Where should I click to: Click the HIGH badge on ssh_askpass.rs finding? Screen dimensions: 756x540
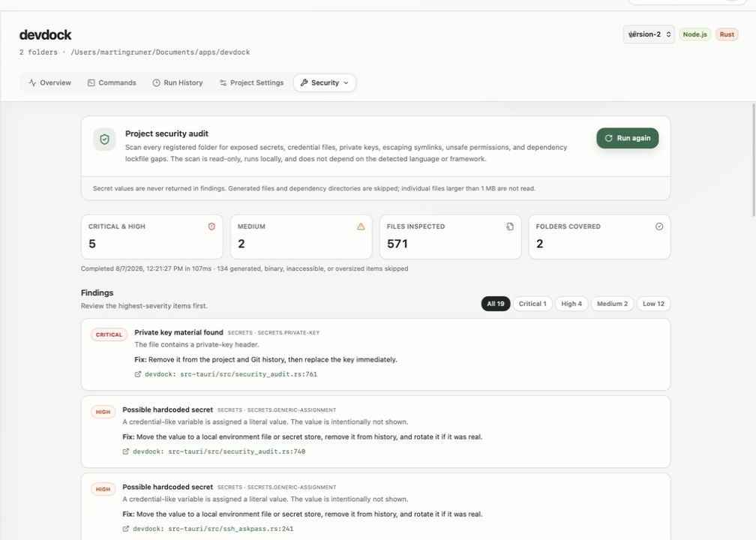click(103, 489)
